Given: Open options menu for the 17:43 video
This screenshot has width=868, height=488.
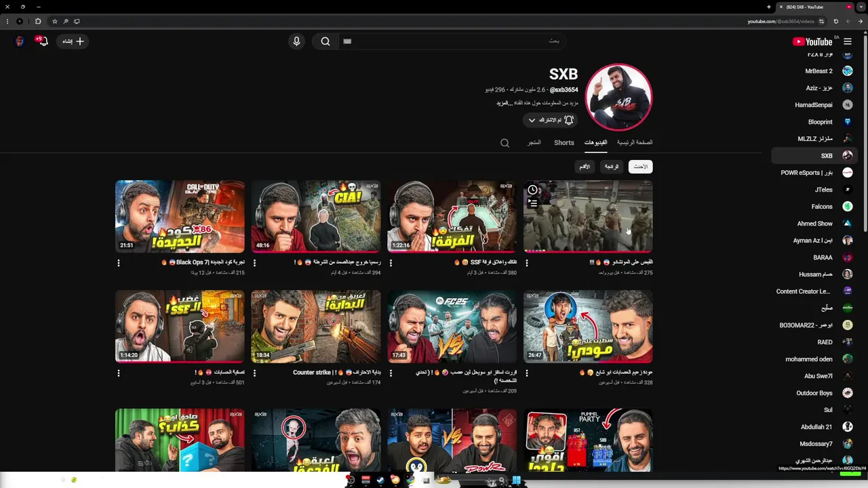Looking at the screenshot, I should 391,373.
